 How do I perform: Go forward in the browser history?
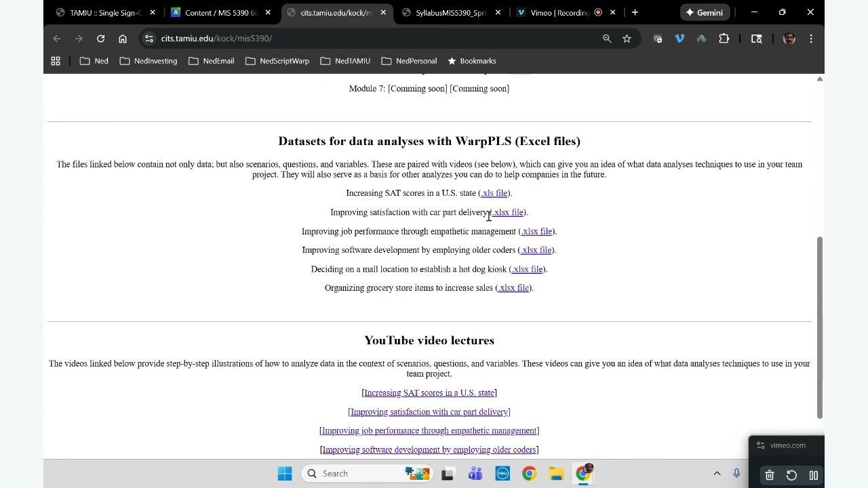79,39
